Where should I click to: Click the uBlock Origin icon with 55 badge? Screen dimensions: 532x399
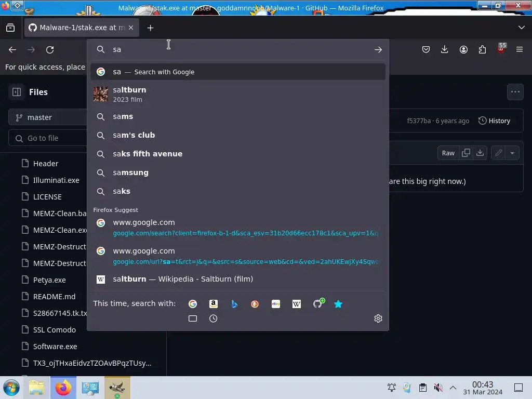point(501,49)
